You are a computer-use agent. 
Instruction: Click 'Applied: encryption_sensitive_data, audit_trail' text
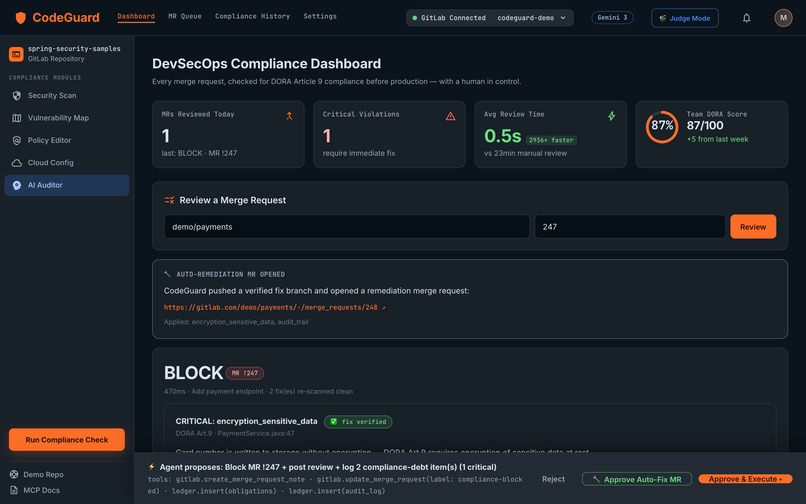click(x=236, y=322)
